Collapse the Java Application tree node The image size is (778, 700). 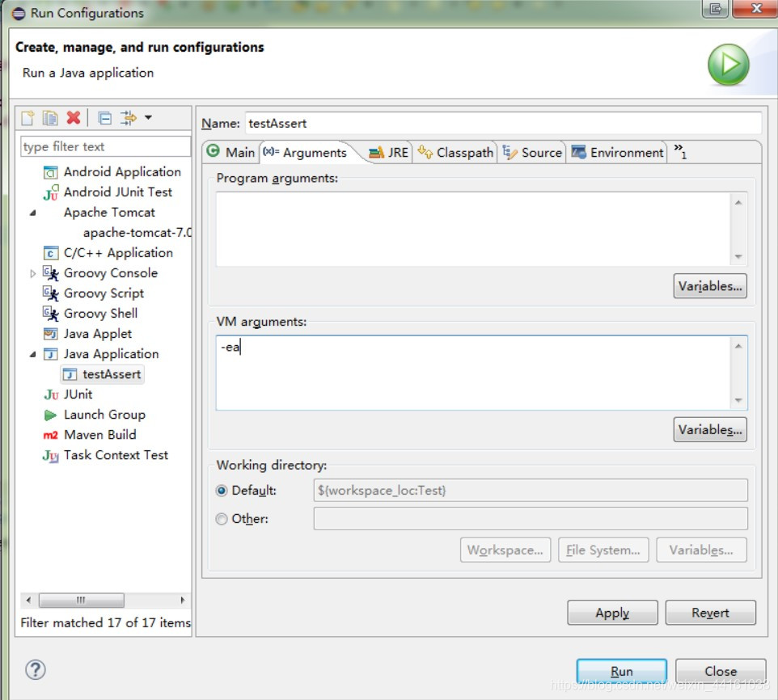(32, 355)
